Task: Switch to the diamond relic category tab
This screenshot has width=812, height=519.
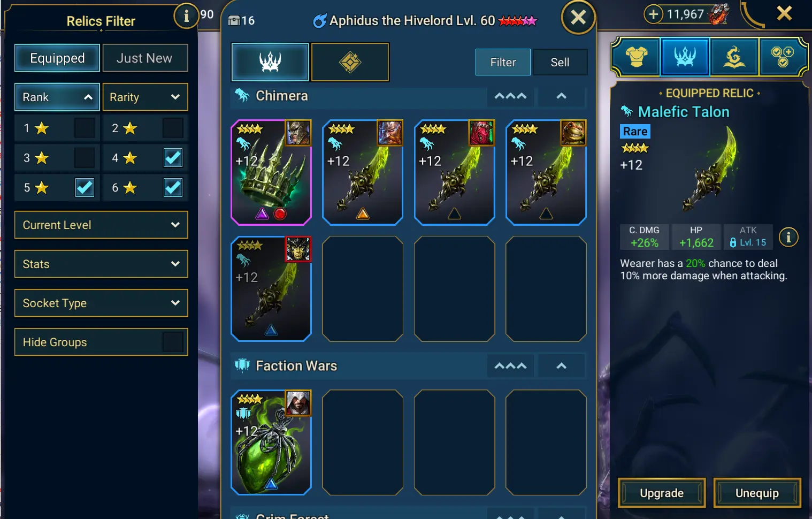Action: coord(350,62)
